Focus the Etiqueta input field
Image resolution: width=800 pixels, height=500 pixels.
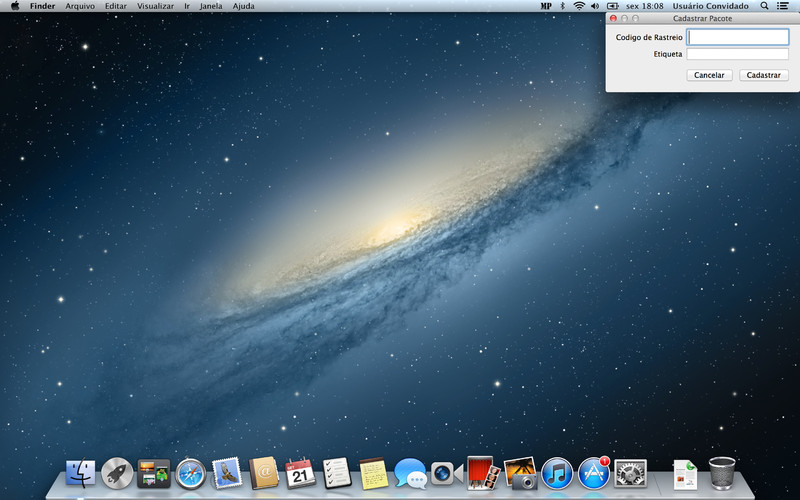coord(738,54)
